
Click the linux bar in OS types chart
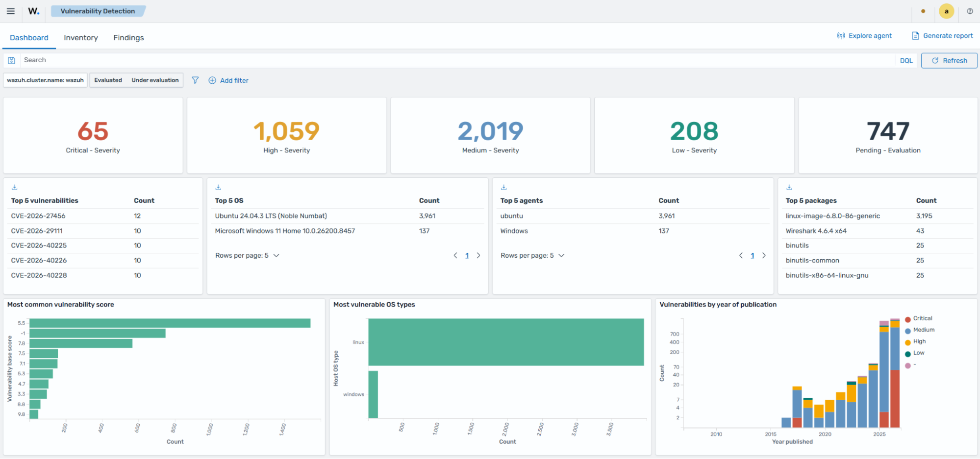[x=506, y=342]
